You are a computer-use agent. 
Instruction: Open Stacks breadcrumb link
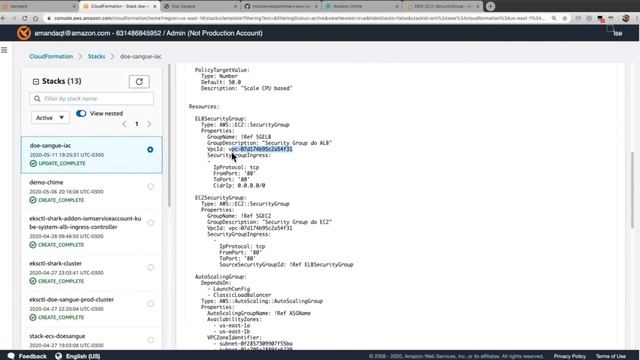click(97, 56)
